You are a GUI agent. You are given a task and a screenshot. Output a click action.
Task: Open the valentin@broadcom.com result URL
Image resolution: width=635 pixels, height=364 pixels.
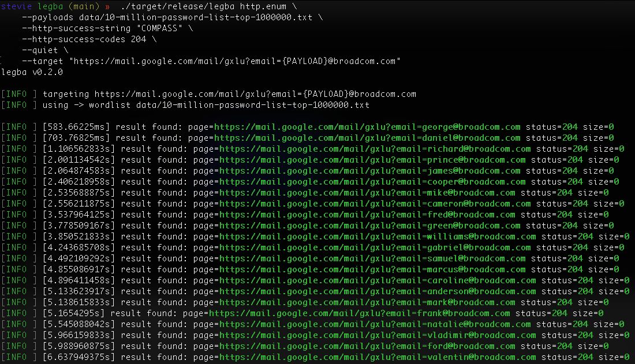[378, 357]
